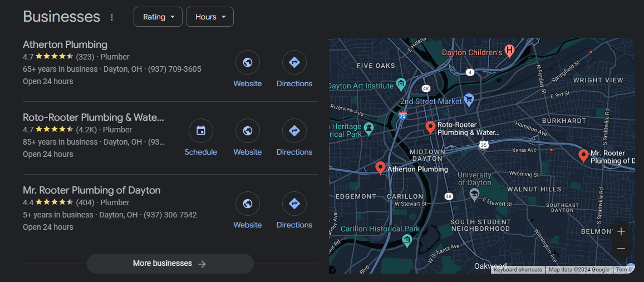This screenshot has height=282, width=644.
Task: Click Roto-Rooter Schedule calendar icon
Action: (x=200, y=131)
